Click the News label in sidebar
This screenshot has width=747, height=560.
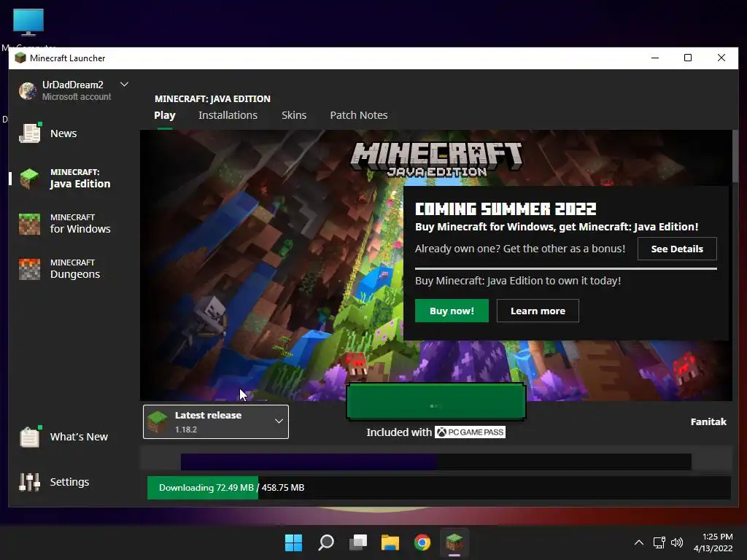point(63,133)
